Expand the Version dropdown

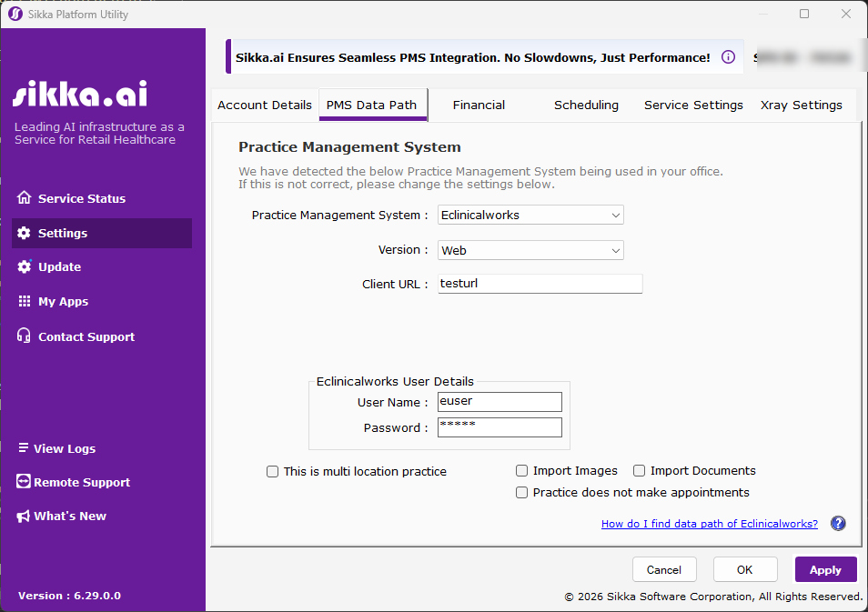530,250
